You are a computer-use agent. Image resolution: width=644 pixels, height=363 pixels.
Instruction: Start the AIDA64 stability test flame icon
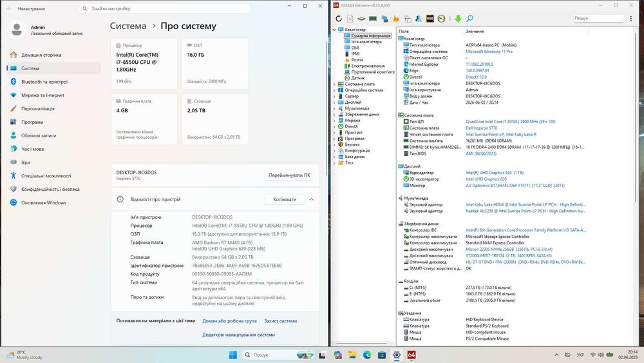[x=396, y=19]
